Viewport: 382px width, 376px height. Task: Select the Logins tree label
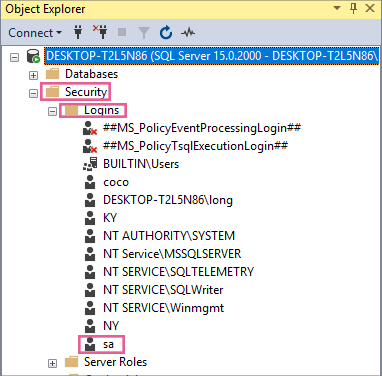101,110
